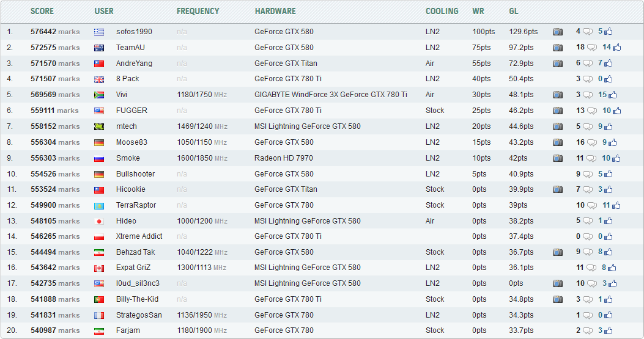Screen dimensions: 644x339
Task: Open user profile 8 Pack
Action: (x=127, y=79)
